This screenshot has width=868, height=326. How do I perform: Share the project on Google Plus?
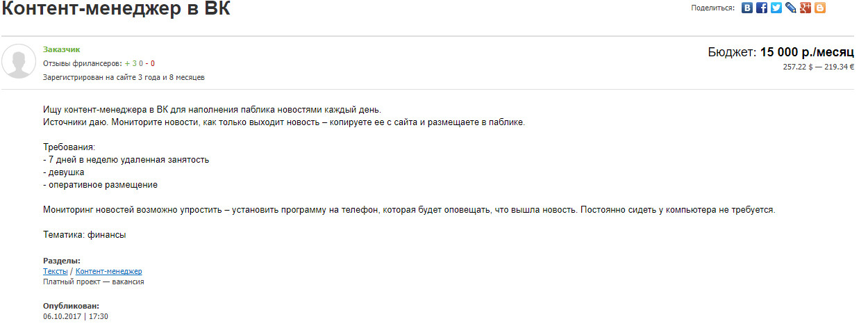[806, 8]
